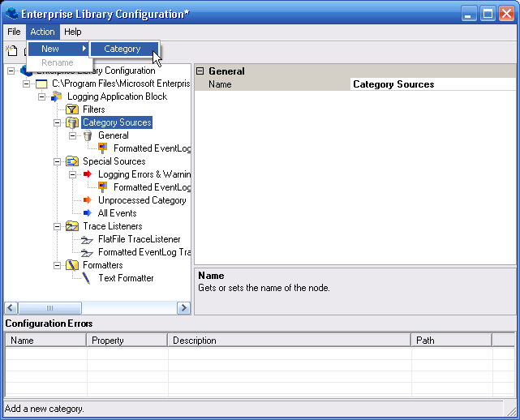
Task: Click the Category Sources folder icon
Action: click(72, 122)
